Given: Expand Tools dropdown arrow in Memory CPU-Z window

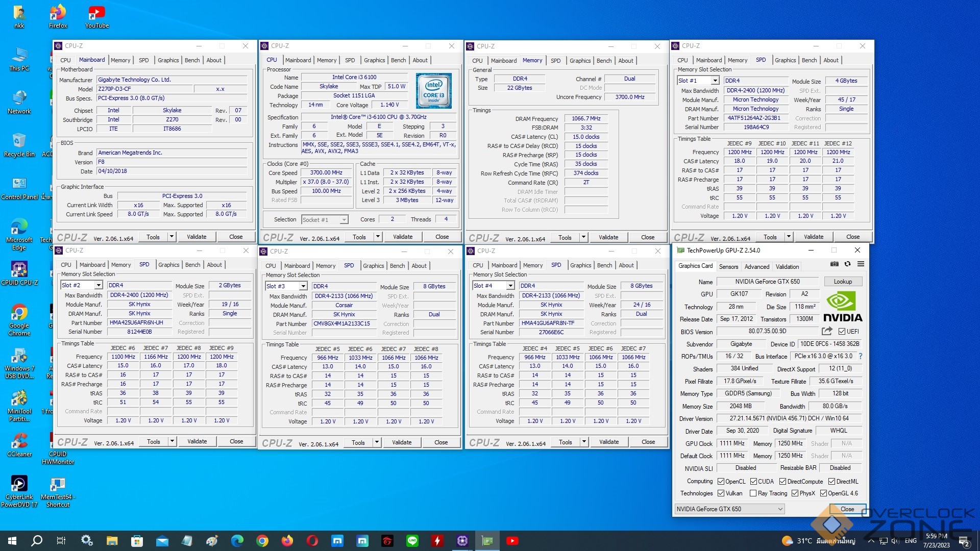Looking at the screenshot, I should pos(584,237).
